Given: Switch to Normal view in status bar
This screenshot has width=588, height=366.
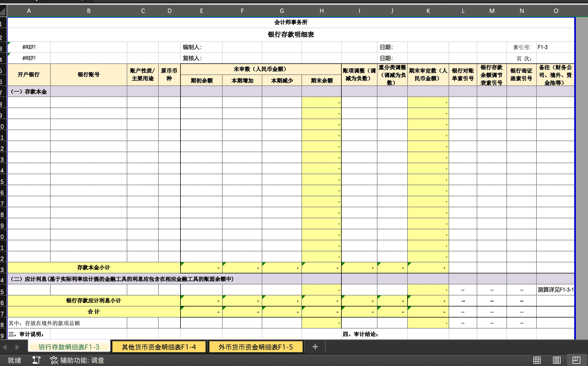Looking at the screenshot, I should pyautogui.click(x=537, y=360).
